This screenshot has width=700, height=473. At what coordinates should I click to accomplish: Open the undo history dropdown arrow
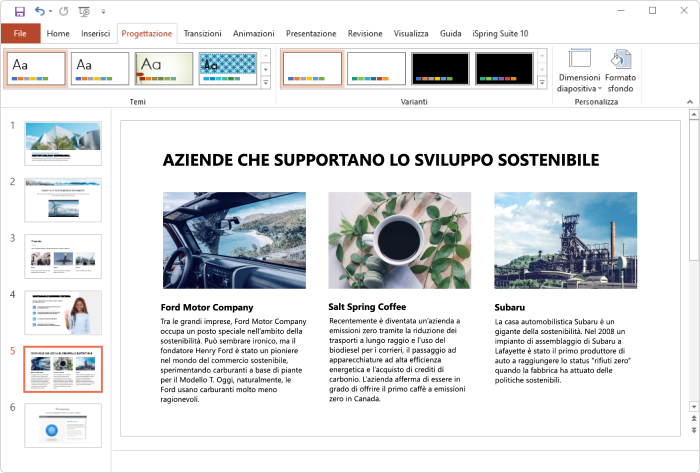click(x=50, y=11)
